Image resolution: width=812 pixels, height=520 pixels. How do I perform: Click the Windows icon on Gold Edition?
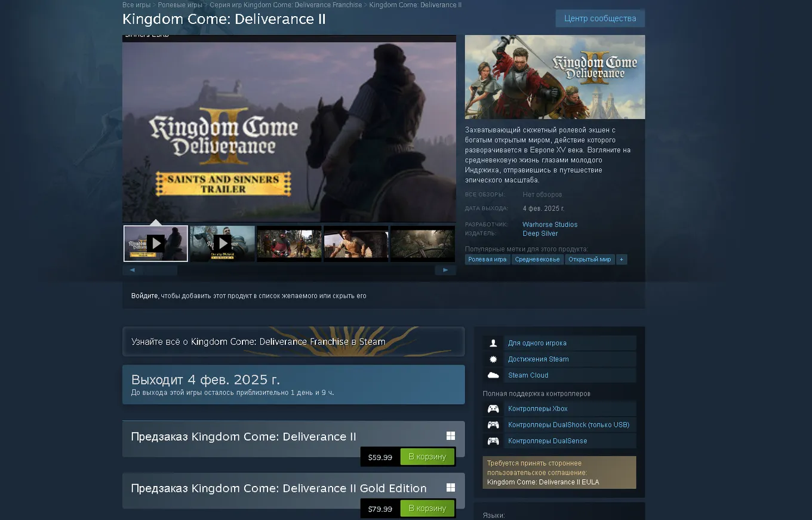[x=451, y=487]
